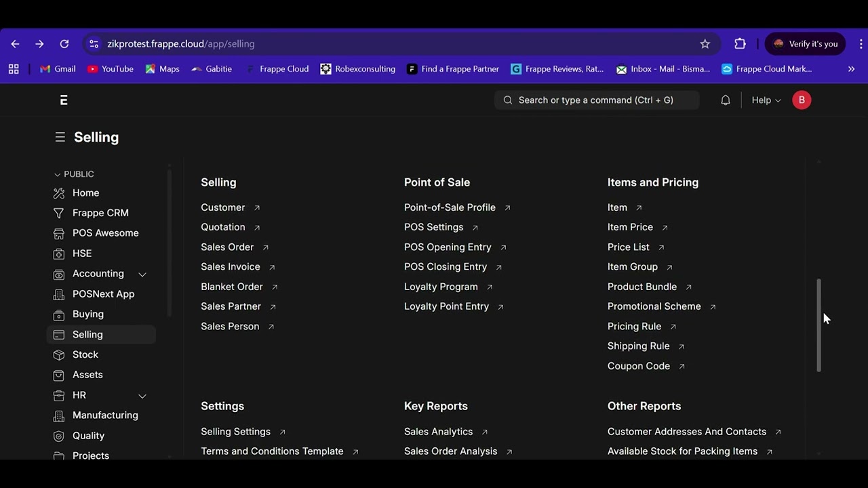Open the apps grid in bookmarks bar

click(14, 68)
